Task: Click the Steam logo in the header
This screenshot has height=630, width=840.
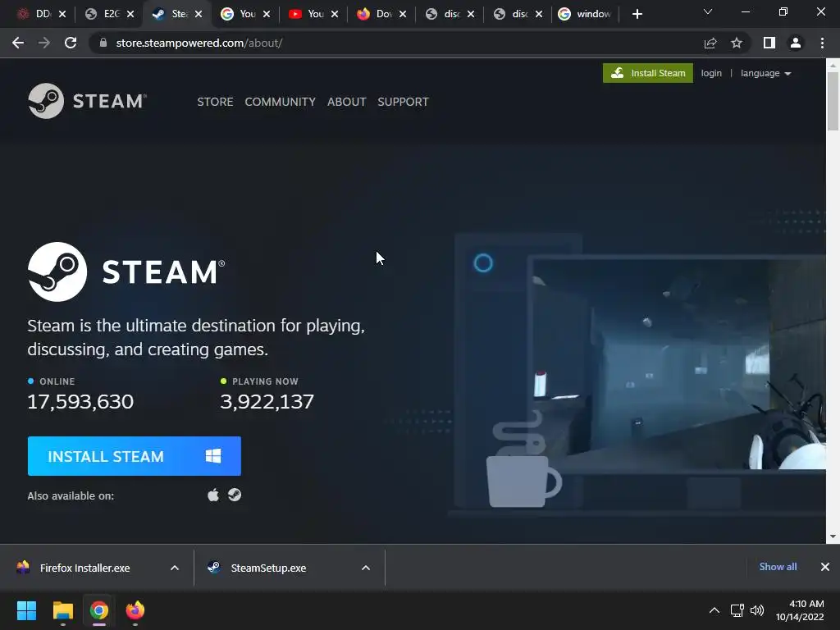Action: (x=87, y=101)
